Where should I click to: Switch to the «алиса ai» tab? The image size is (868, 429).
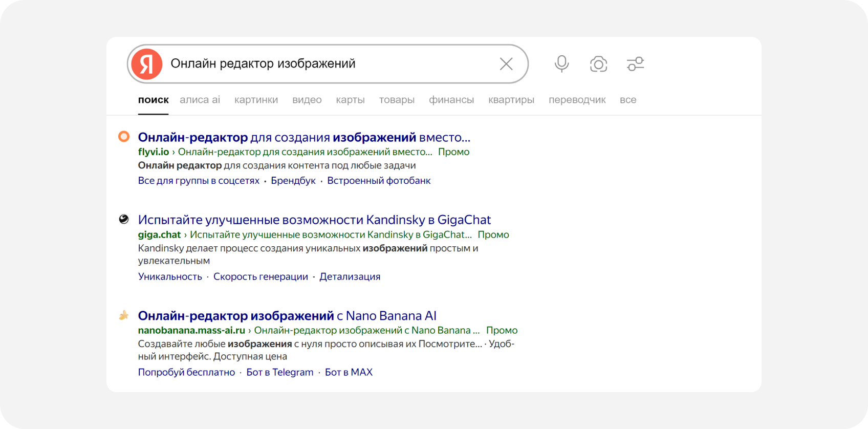click(x=200, y=100)
